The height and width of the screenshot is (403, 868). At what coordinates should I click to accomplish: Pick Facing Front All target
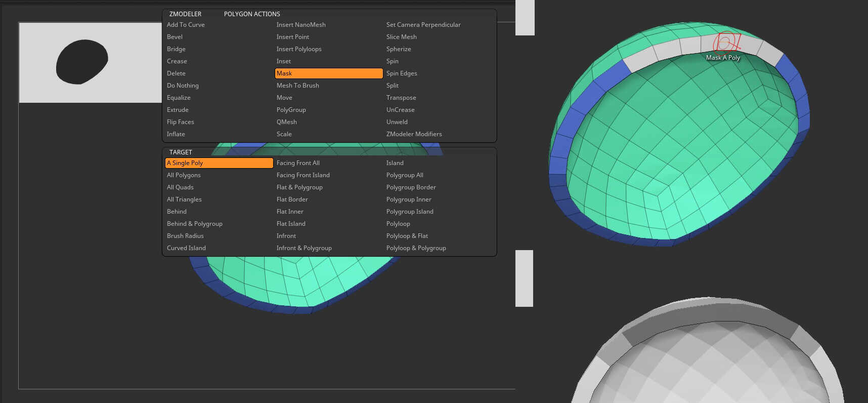click(x=297, y=163)
